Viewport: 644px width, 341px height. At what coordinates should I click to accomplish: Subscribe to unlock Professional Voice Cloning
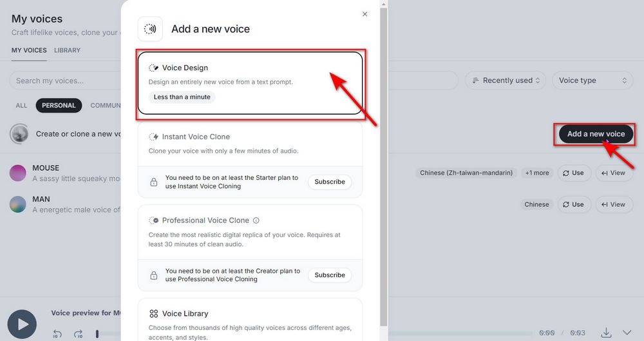[330, 275]
